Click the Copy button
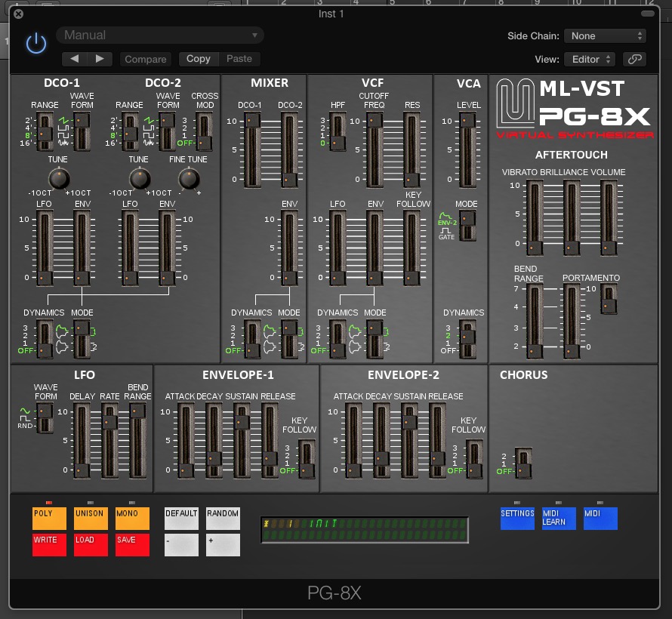 point(199,59)
